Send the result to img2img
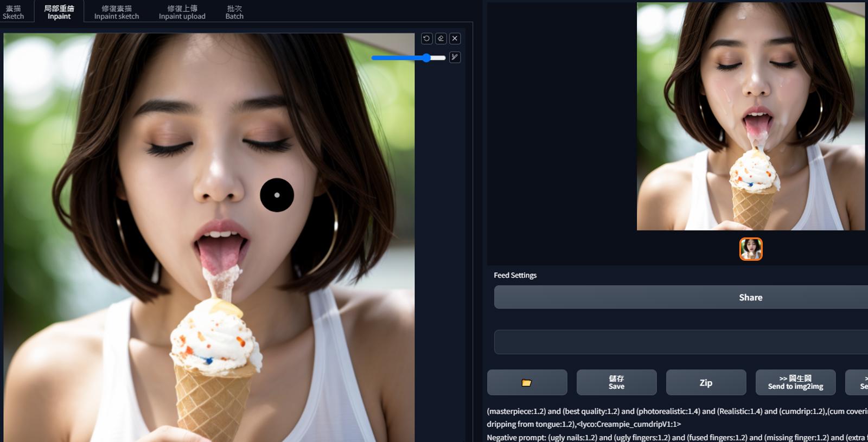Screen dimensions: 868x442 point(795,382)
